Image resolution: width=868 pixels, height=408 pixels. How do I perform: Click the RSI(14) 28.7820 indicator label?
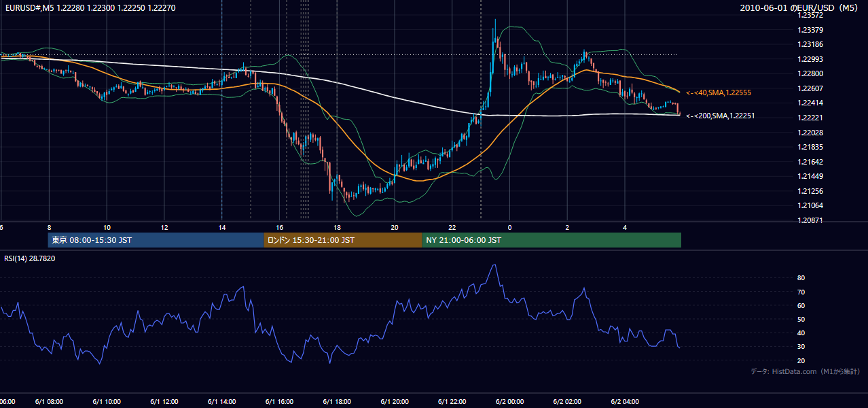pyautogui.click(x=30, y=258)
